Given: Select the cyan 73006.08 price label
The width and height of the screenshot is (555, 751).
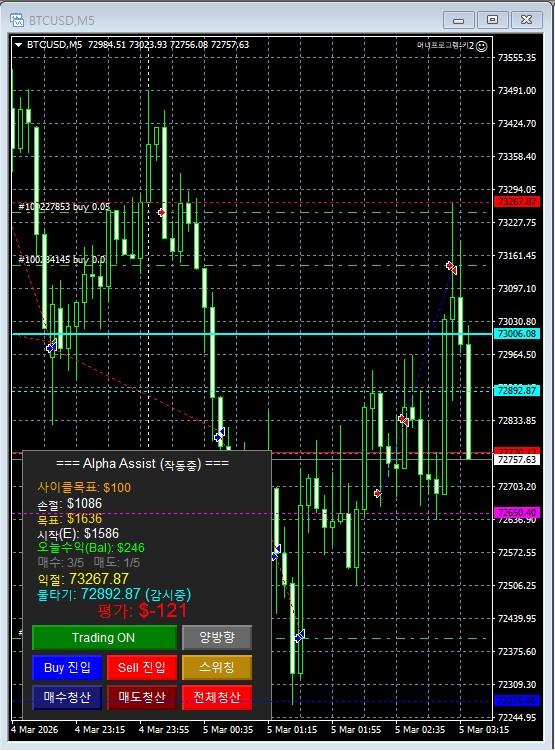Looking at the screenshot, I should (x=517, y=334).
